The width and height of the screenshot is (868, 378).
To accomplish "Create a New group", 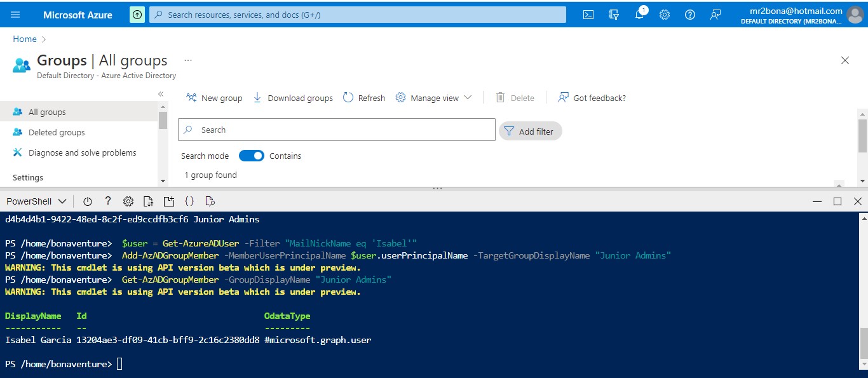I will pyautogui.click(x=214, y=97).
